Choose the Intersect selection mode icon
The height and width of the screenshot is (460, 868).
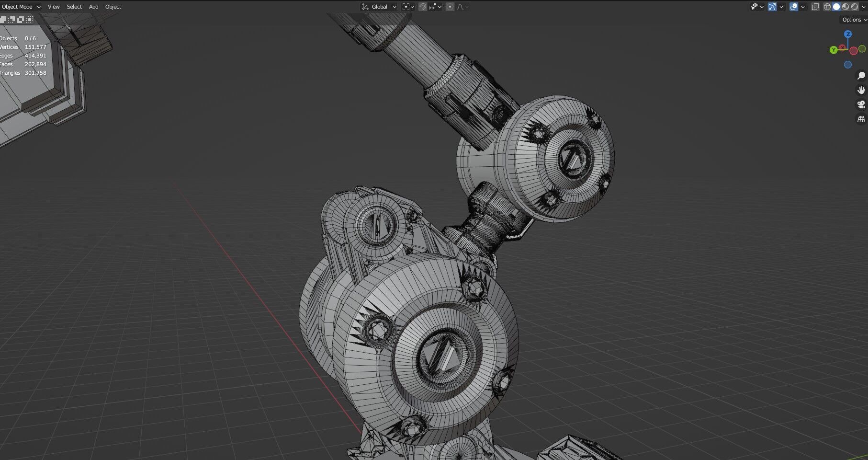30,20
